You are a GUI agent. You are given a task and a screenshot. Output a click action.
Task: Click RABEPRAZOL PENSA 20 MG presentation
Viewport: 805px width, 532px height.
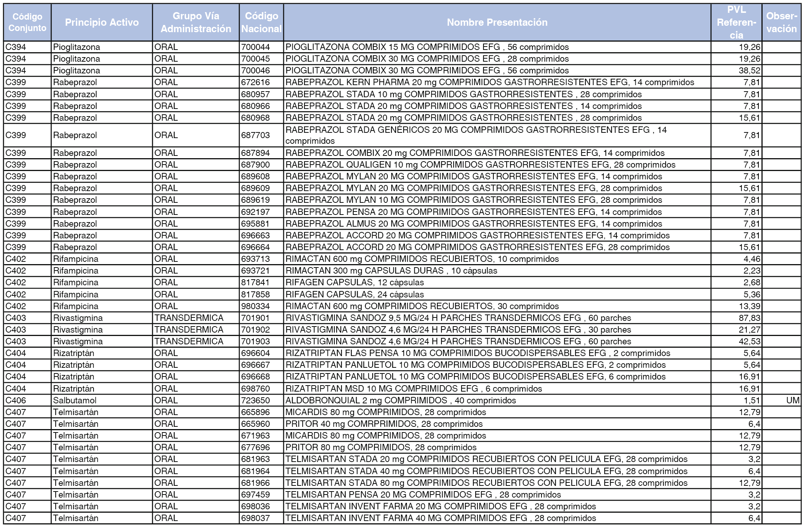coord(497,212)
